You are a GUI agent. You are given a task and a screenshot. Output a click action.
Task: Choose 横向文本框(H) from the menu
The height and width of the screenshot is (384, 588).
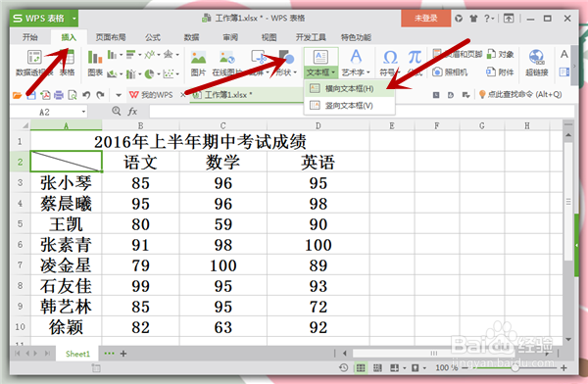pyautogui.click(x=349, y=88)
